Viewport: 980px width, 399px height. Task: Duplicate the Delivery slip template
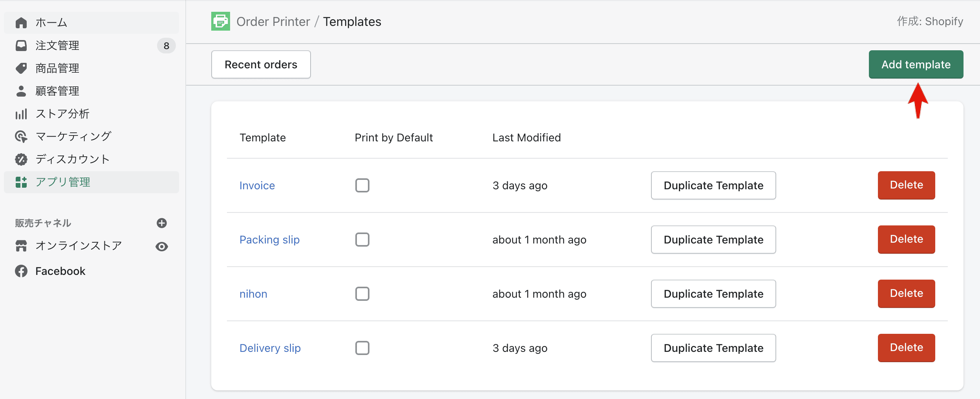click(x=713, y=348)
